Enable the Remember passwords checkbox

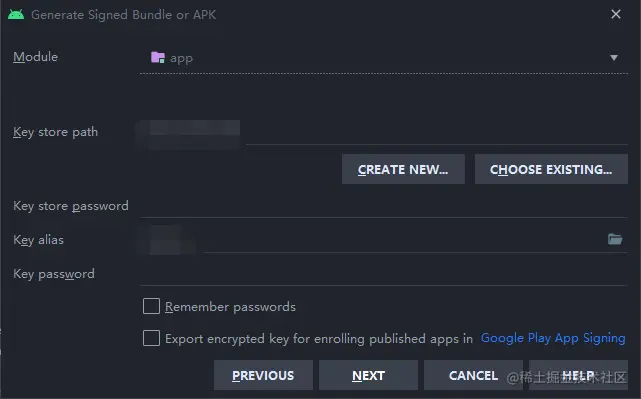point(151,306)
